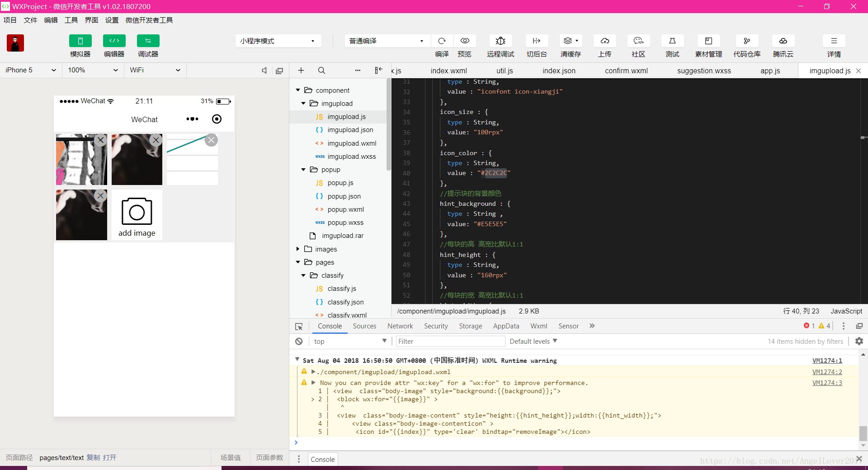The image size is (868, 470).
Task: Open the 100% zoom level dropdown
Action: click(93, 70)
